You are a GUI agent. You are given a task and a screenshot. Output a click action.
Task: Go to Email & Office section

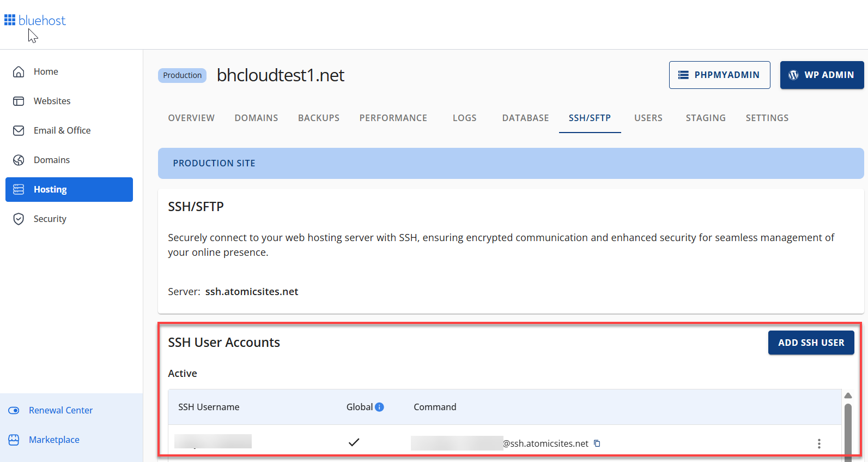(x=62, y=130)
